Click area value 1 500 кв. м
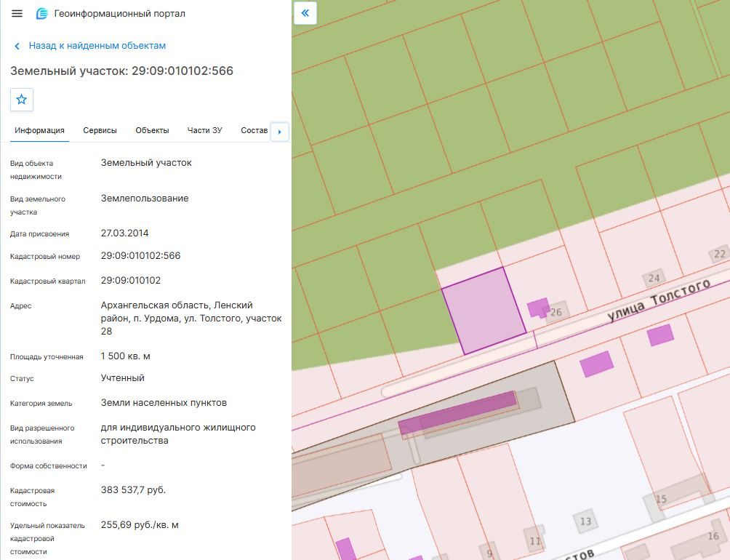730x560 pixels. click(126, 356)
